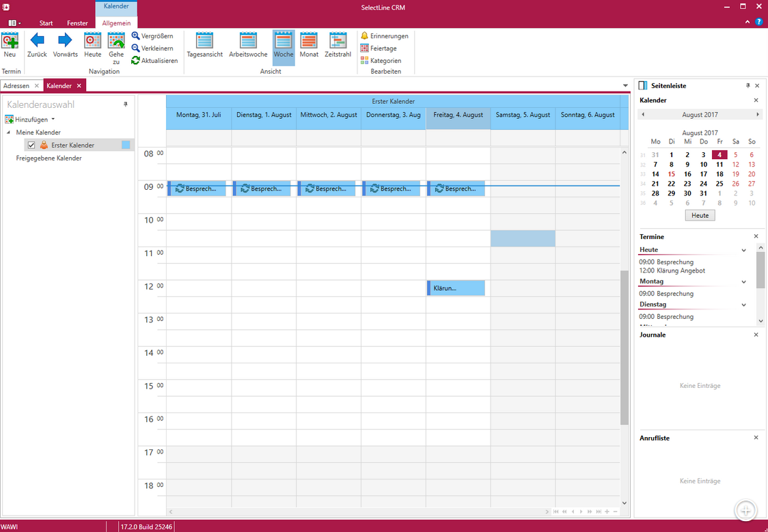Collapse the Heute appointments section
This screenshot has width=768, height=532.
point(743,251)
